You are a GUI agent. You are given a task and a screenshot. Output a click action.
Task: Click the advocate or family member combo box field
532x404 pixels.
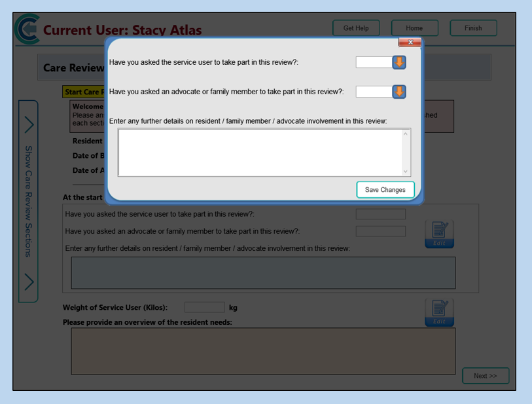pyautogui.click(x=374, y=92)
